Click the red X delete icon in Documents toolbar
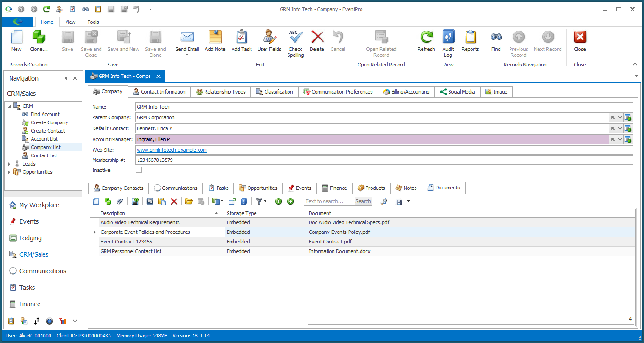 174,201
